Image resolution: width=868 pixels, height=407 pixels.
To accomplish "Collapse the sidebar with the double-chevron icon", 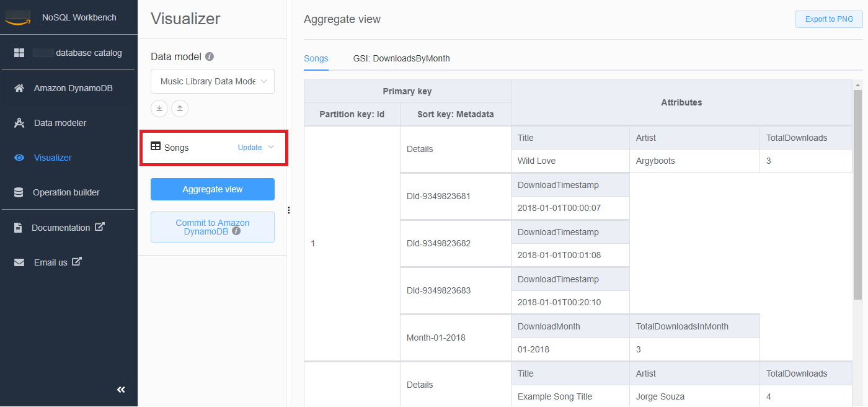I will 121,389.
